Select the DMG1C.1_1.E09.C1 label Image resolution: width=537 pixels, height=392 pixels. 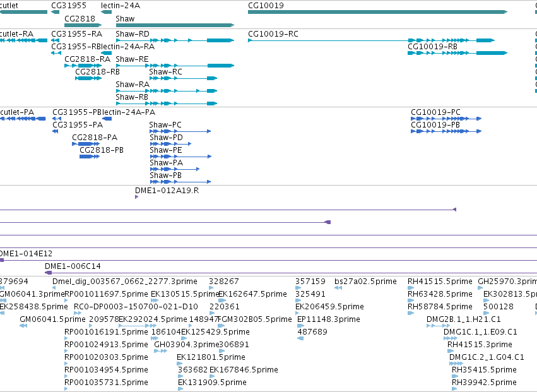(480, 331)
